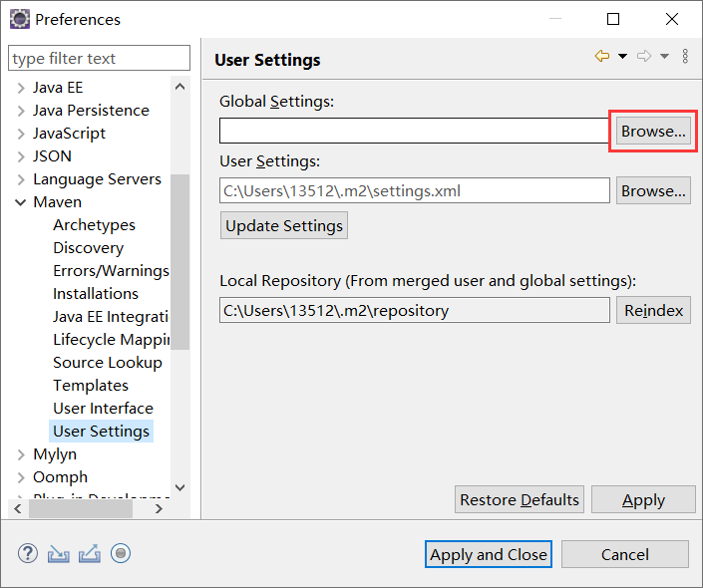The width and height of the screenshot is (703, 588).
Task: Click tree scrollbar up arrow
Action: (x=180, y=87)
